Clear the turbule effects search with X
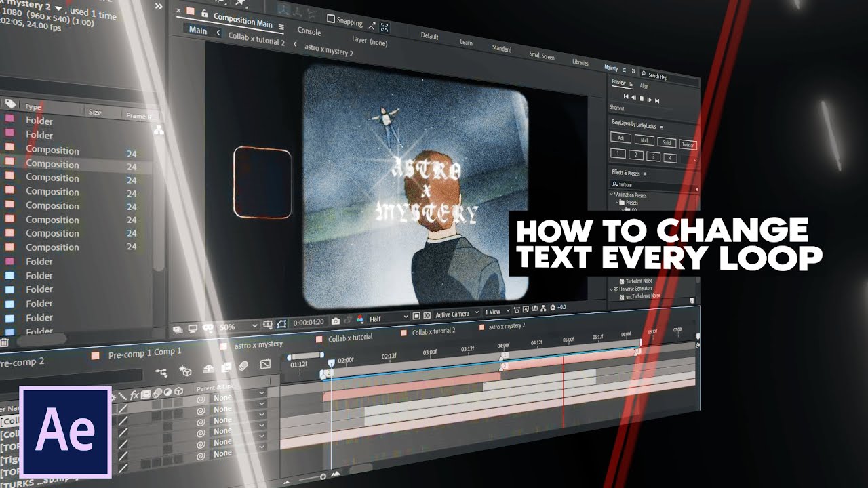868x488 pixels. click(696, 189)
